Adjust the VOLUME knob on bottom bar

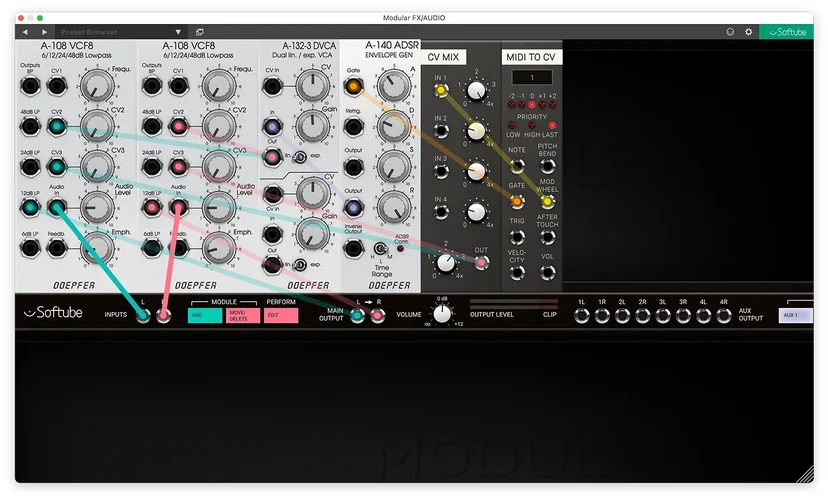click(442, 314)
